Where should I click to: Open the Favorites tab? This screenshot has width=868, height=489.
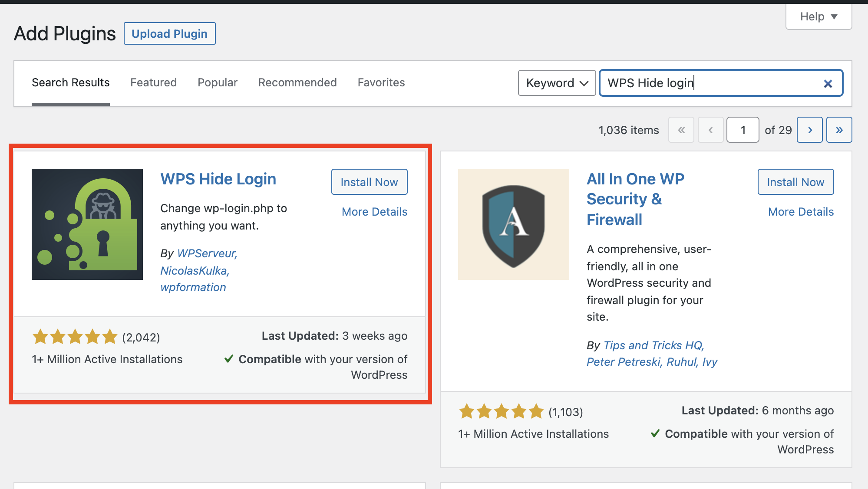click(381, 82)
